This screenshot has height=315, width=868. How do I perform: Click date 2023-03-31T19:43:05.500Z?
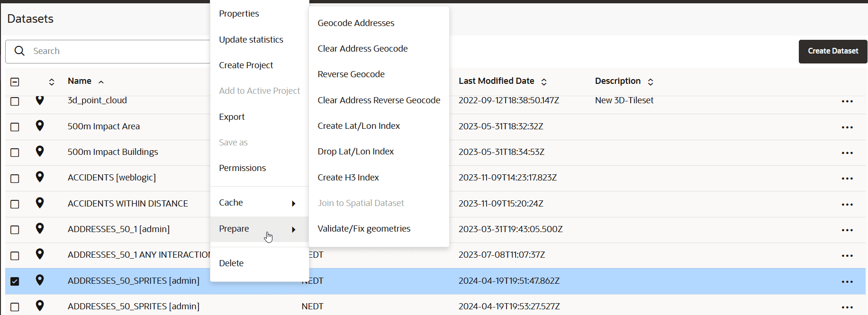pos(511,229)
